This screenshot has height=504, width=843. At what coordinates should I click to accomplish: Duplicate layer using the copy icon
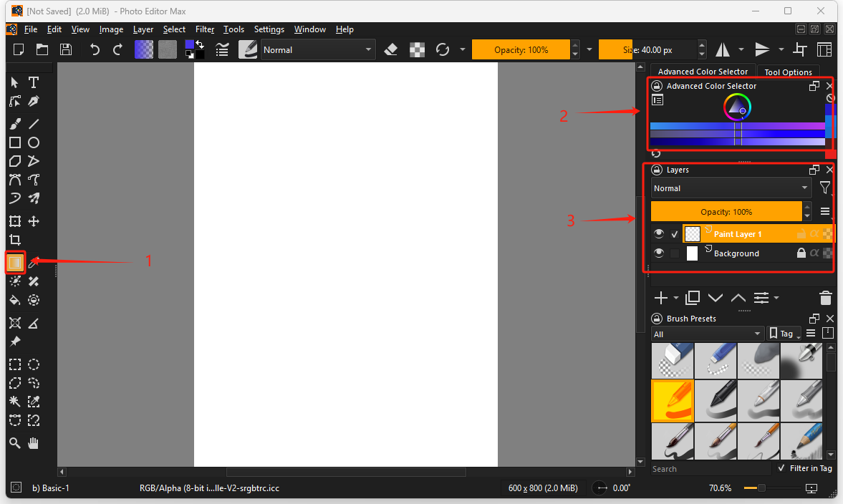(693, 298)
